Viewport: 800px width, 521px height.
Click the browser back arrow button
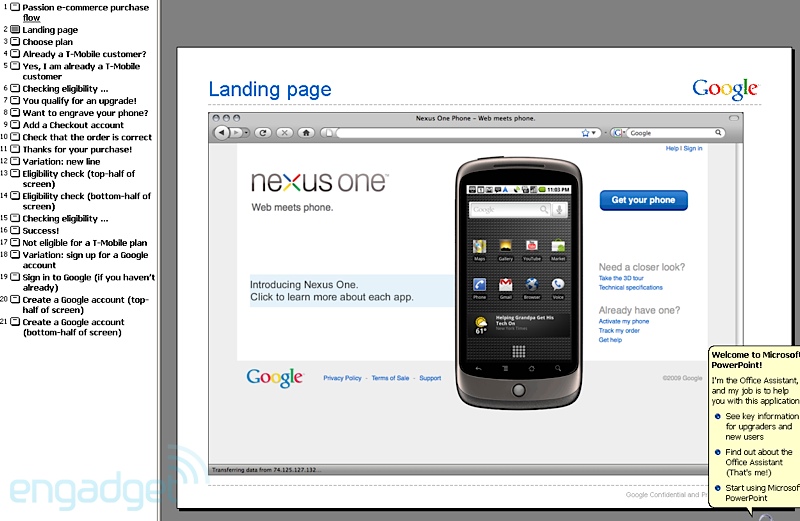(221, 132)
